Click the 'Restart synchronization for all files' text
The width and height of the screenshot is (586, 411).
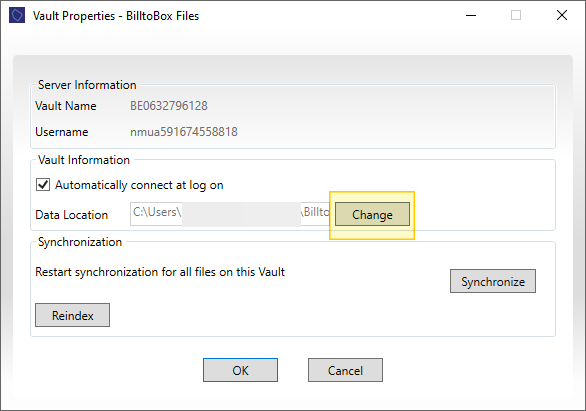pyautogui.click(x=160, y=272)
